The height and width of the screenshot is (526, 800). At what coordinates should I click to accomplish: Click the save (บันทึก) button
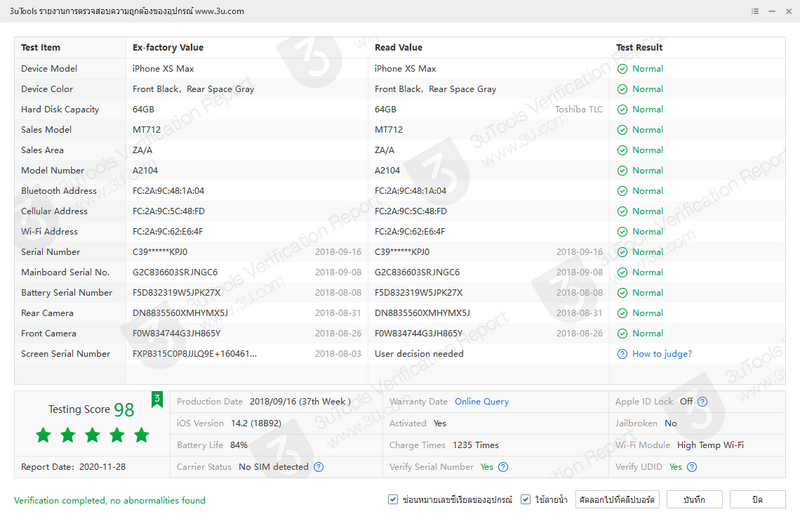(694, 499)
